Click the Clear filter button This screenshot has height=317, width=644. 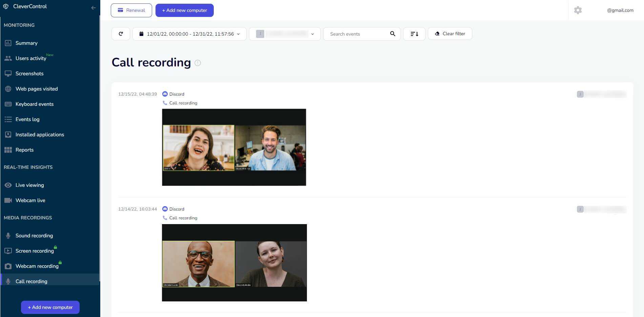pyautogui.click(x=450, y=34)
